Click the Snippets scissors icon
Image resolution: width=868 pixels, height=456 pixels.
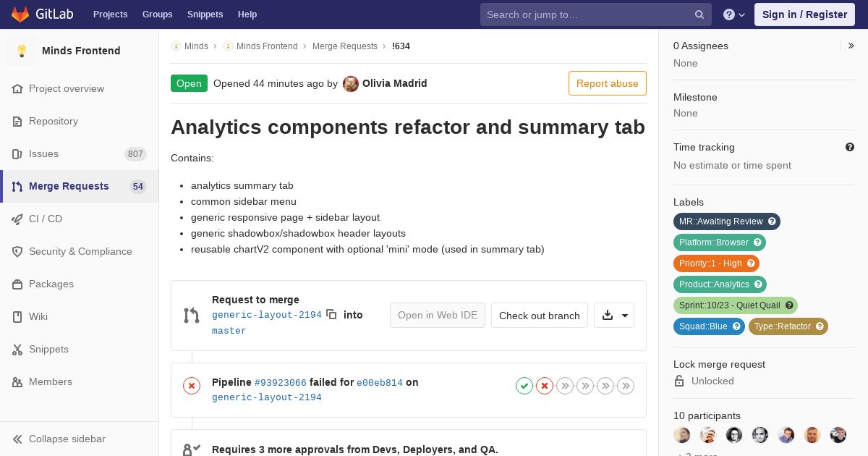click(x=17, y=349)
